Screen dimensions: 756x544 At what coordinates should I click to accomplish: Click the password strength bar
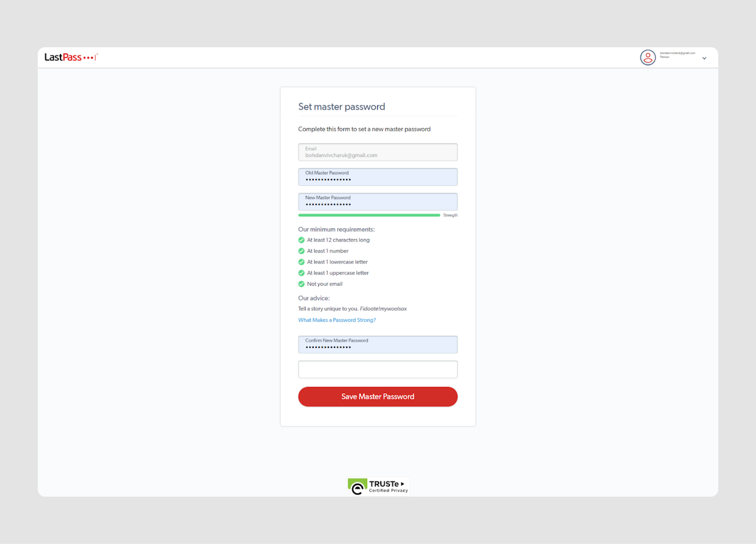coord(369,215)
